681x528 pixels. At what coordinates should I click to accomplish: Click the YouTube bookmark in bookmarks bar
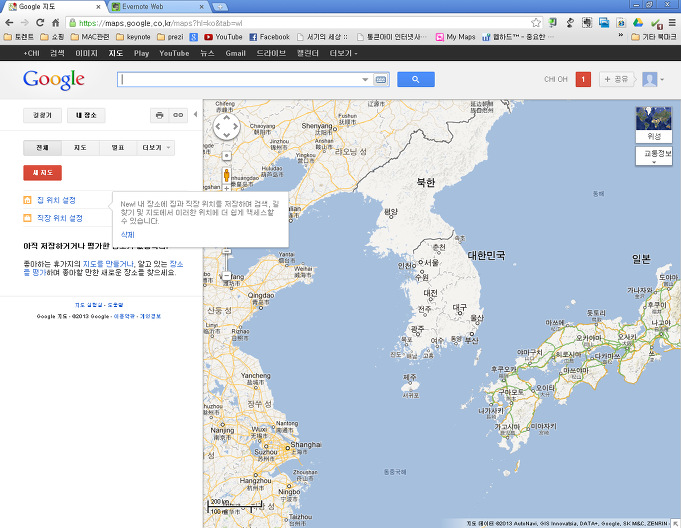tap(223, 37)
